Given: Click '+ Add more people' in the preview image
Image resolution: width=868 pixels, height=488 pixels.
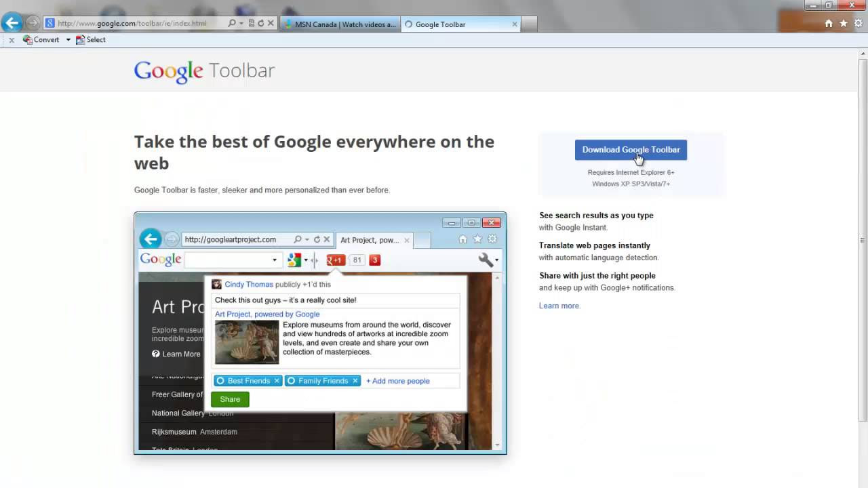Looking at the screenshot, I should coord(398,381).
